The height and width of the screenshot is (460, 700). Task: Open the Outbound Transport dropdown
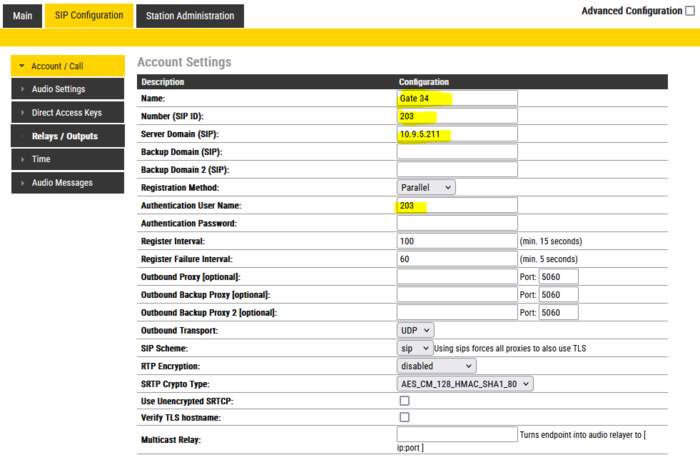coord(416,330)
